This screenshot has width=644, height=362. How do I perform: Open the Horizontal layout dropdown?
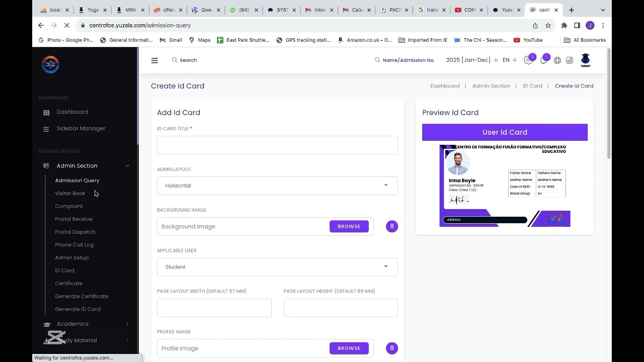tap(277, 186)
